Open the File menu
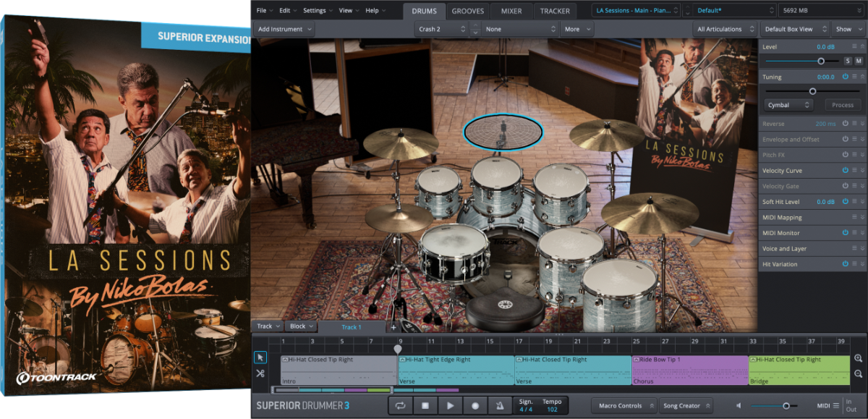The height and width of the screenshot is (419, 868). point(264,11)
